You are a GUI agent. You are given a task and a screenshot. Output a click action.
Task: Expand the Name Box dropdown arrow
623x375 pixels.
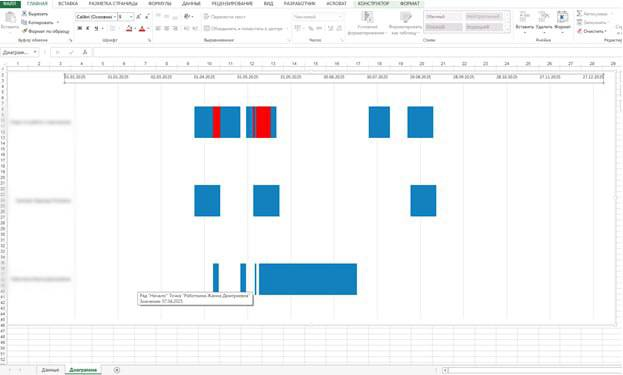[x=35, y=52]
